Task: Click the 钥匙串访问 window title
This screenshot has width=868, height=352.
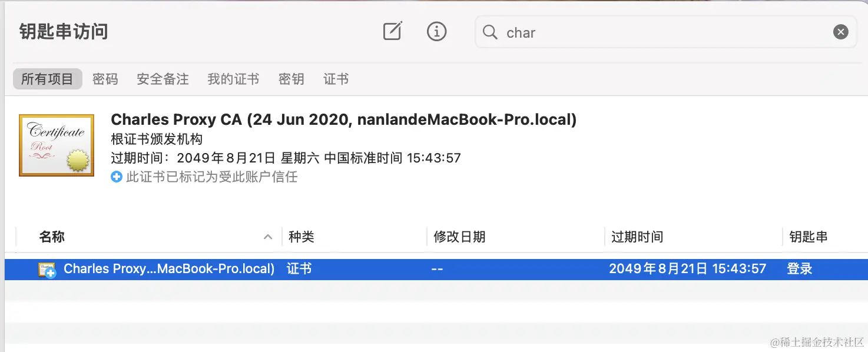Action: point(64,31)
